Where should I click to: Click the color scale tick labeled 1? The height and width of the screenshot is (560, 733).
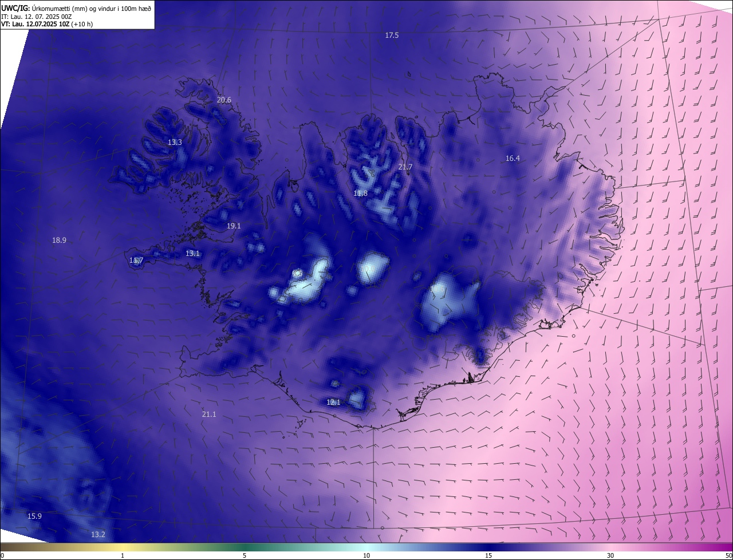click(123, 555)
